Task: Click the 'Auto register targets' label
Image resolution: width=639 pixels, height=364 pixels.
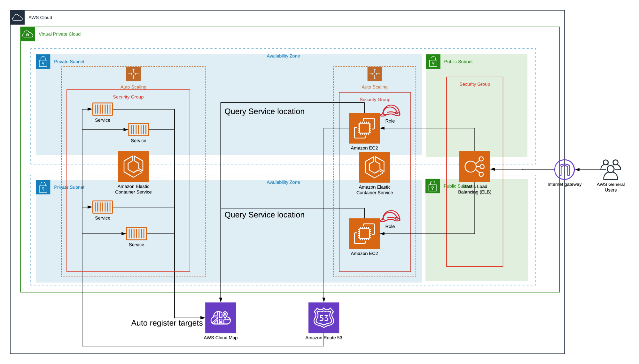Action: click(x=167, y=323)
